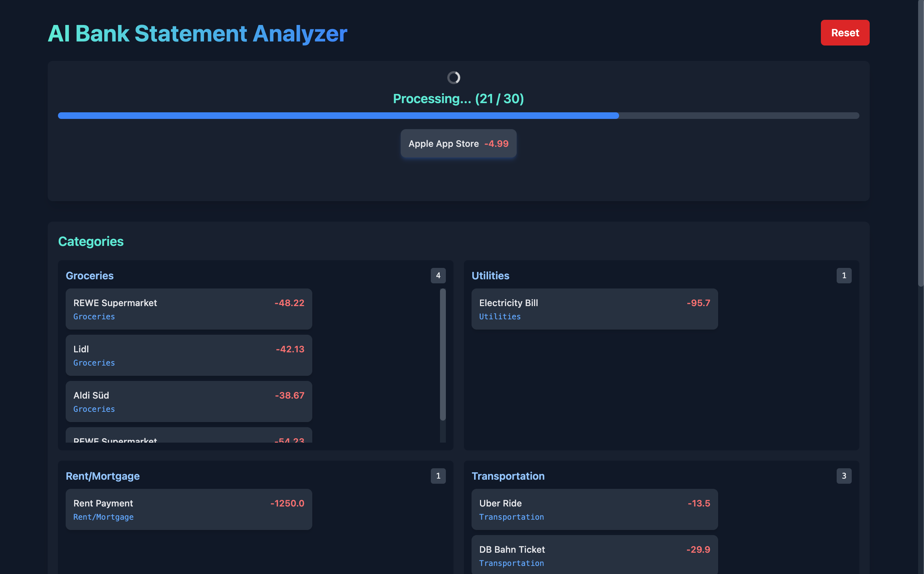Click the Groceries category heading
924x574 pixels.
[90, 276]
